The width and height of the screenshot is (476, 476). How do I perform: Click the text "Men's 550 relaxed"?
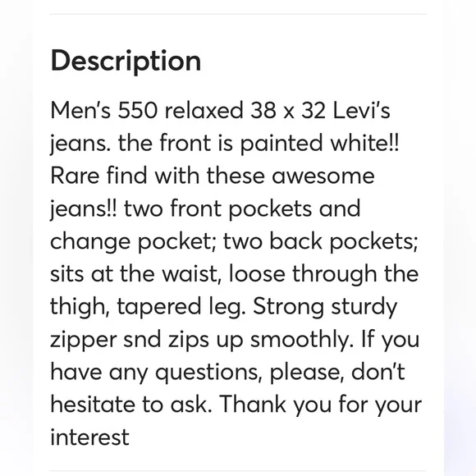click(147, 110)
